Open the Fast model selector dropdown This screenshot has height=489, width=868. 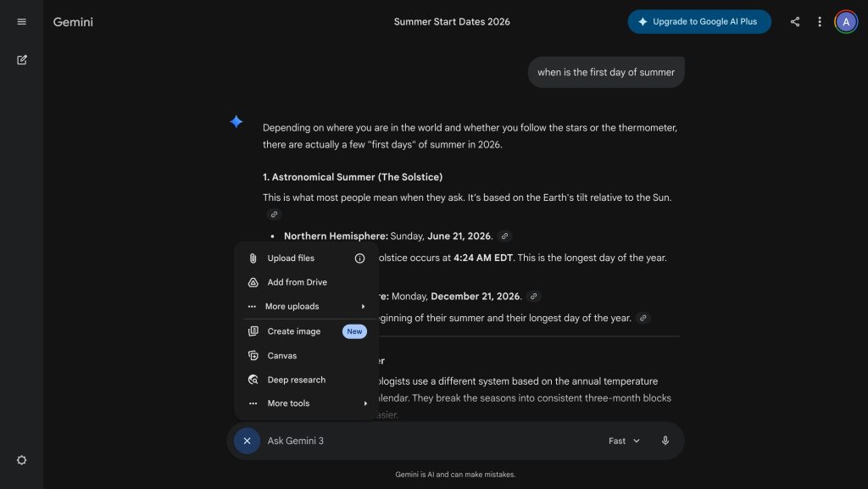[x=624, y=441]
